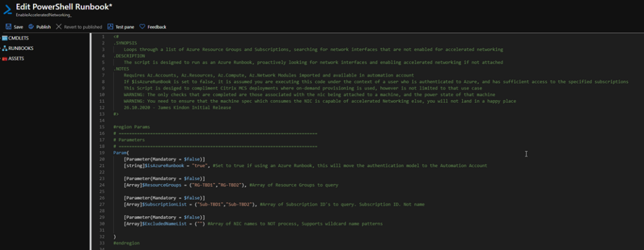Click the red ASSETS toolbox icon
Screen dimensions: 644x250
point(5,58)
